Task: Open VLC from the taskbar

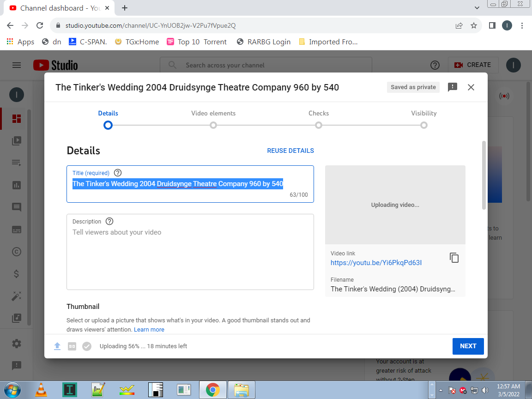Action: [x=41, y=390]
